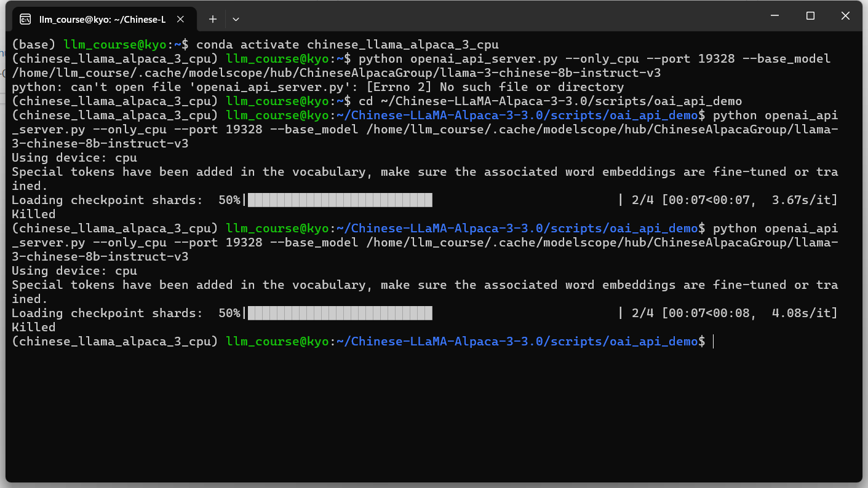The width and height of the screenshot is (868, 488).
Task: Click the first 'Killed' message
Action: (x=34, y=214)
